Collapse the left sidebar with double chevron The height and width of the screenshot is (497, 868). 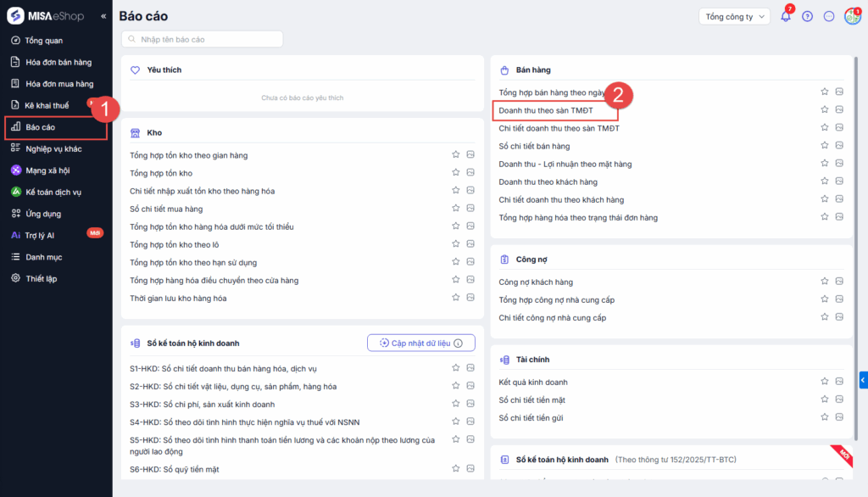coord(103,16)
